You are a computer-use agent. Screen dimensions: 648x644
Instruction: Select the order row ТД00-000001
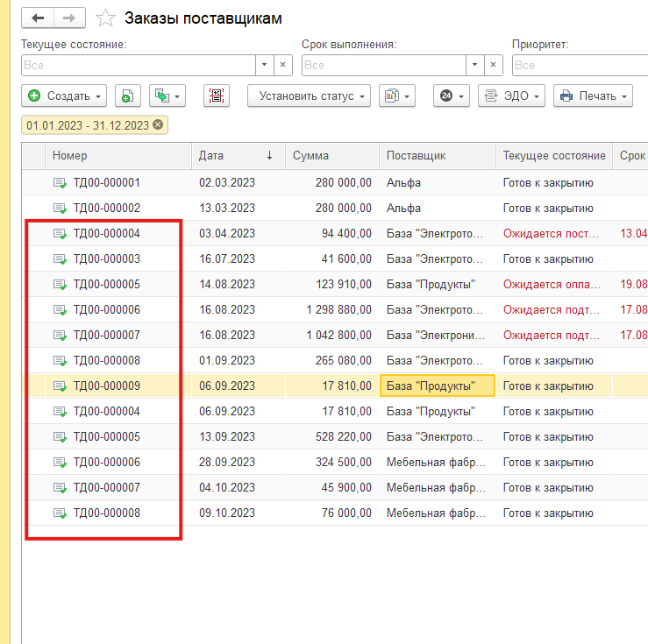point(107,183)
